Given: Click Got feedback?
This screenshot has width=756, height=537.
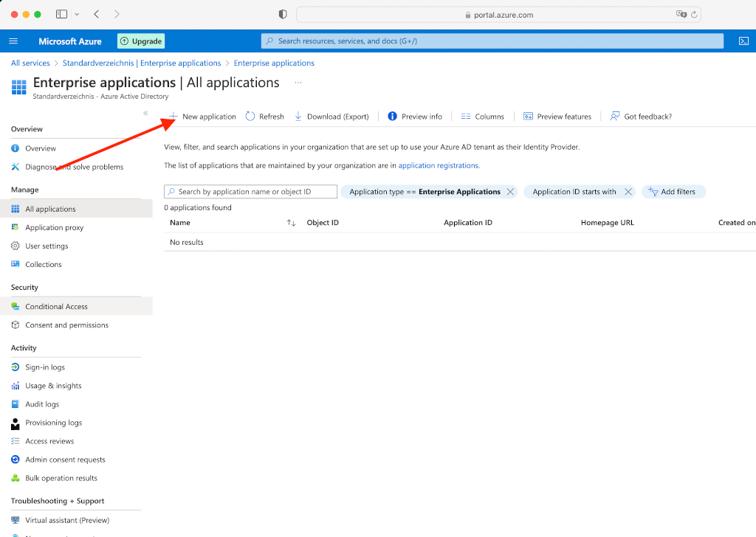Looking at the screenshot, I should click(x=641, y=117).
